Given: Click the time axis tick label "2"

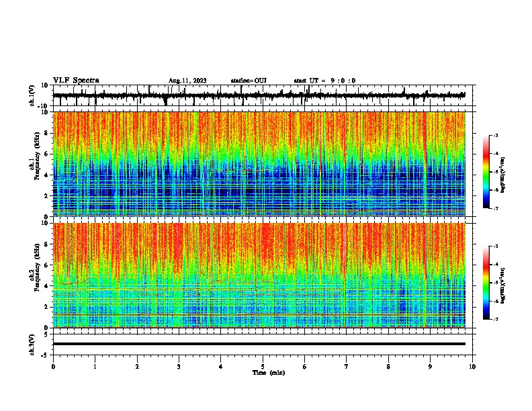Looking at the screenshot, I should click(137, 367).
